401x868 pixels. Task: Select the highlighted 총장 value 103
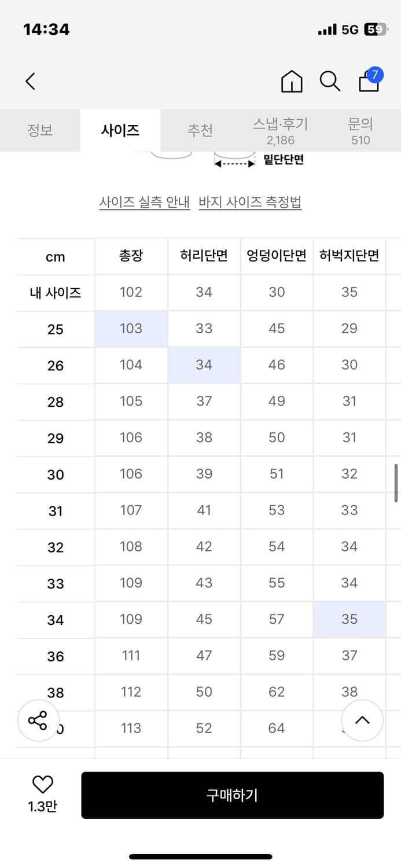click(131, 329)
